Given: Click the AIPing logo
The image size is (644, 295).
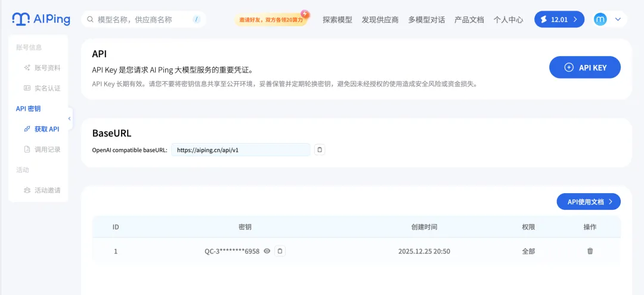Looking at the screenshot, I should pyautogui.click(x=41, y=19).
